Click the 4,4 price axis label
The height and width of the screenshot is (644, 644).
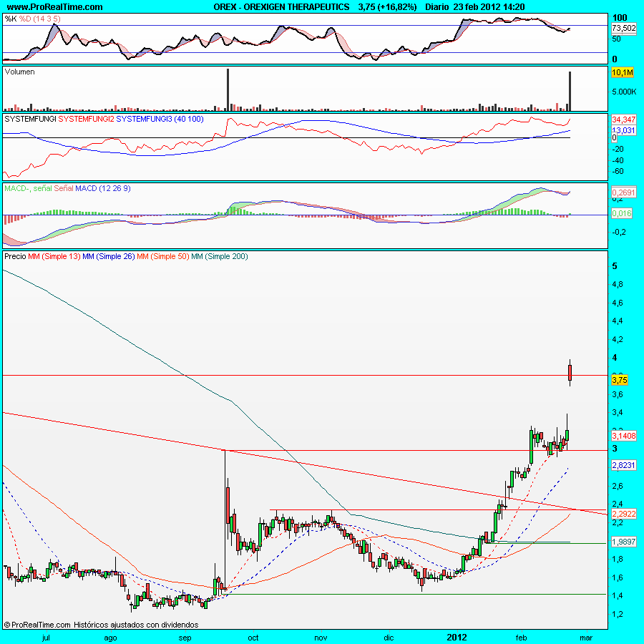tap(618, 321)
